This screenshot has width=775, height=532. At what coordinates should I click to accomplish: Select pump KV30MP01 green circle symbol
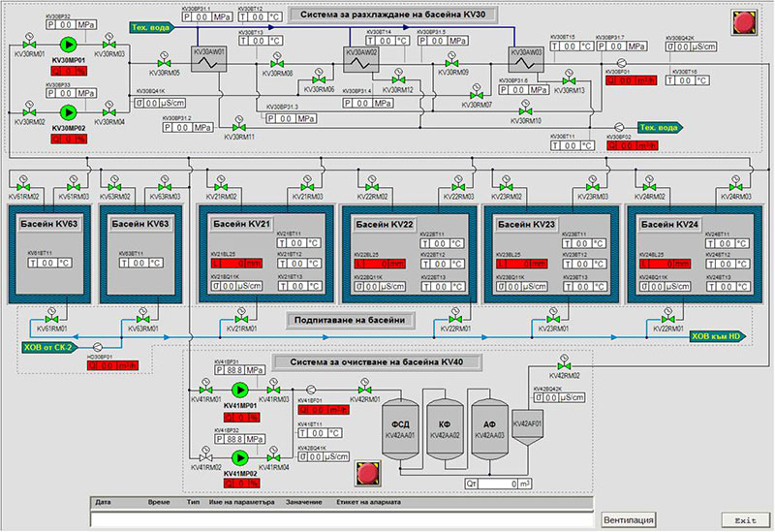click(x=68, y=45)
